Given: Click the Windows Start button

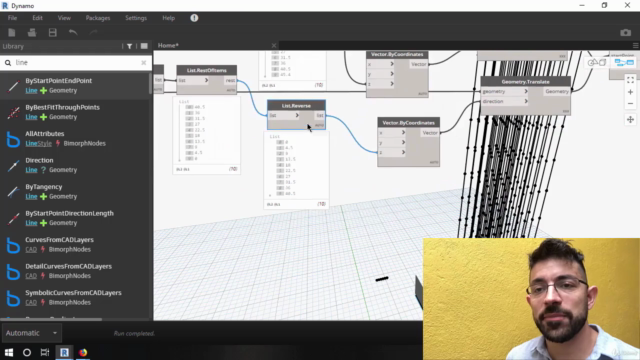Looking at the screenshot, I should tap(9, 352).
